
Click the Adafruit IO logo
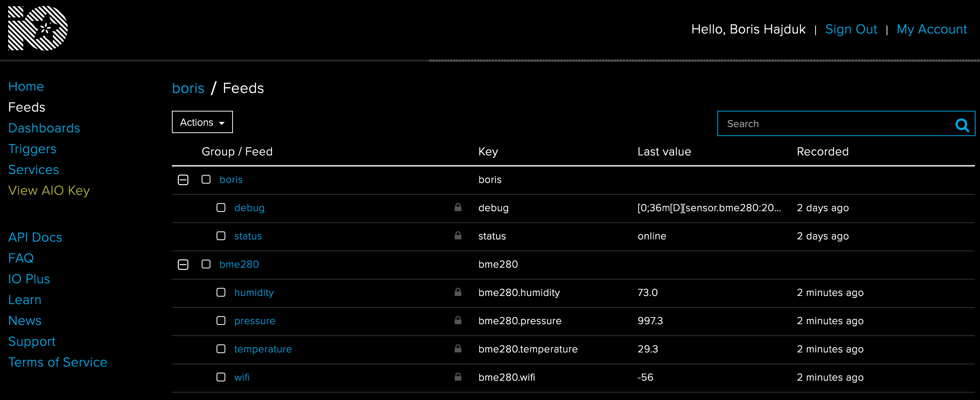coord(37,28)
